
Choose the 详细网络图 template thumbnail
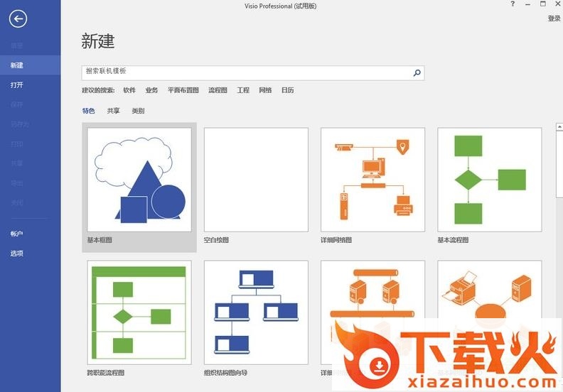pos(372,180)
